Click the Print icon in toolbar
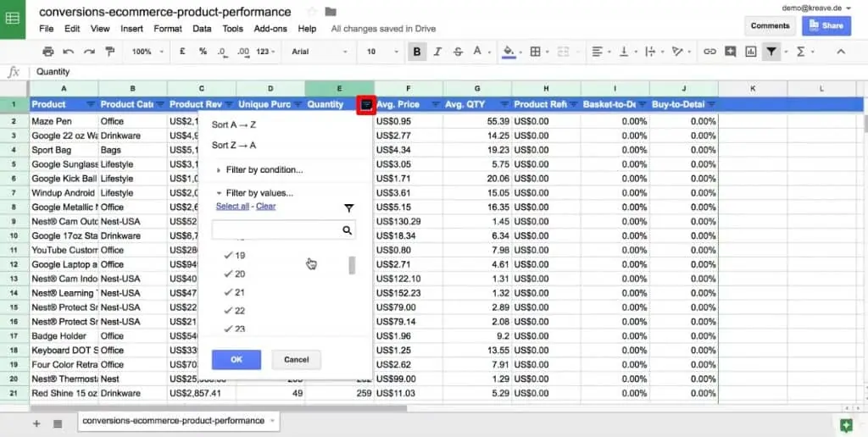The height and width of the screenshot is (437, 868). click(48, 52)
